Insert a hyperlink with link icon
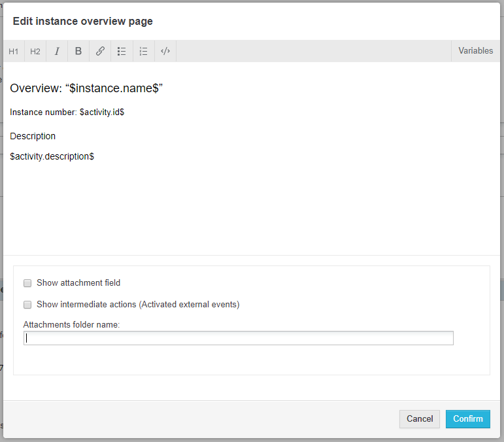This screenshot has height=442, width=504. coord(100,51)
